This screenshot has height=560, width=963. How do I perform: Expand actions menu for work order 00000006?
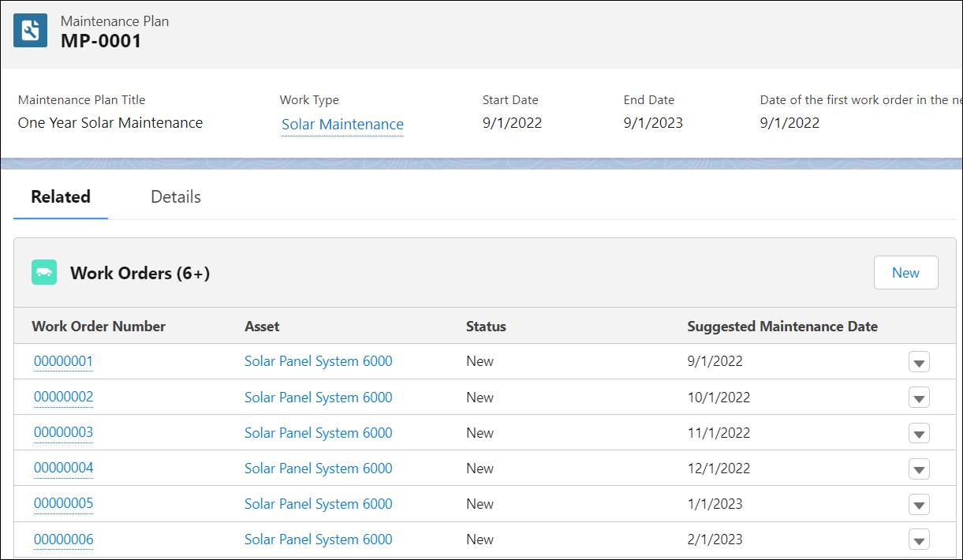tap(919, 540)
